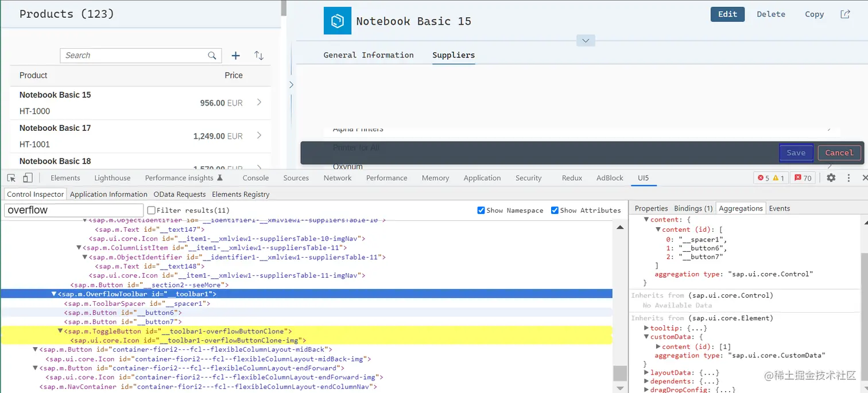Click the 956.00 EUR price
The image size is (868, 393).
point(221,103)
